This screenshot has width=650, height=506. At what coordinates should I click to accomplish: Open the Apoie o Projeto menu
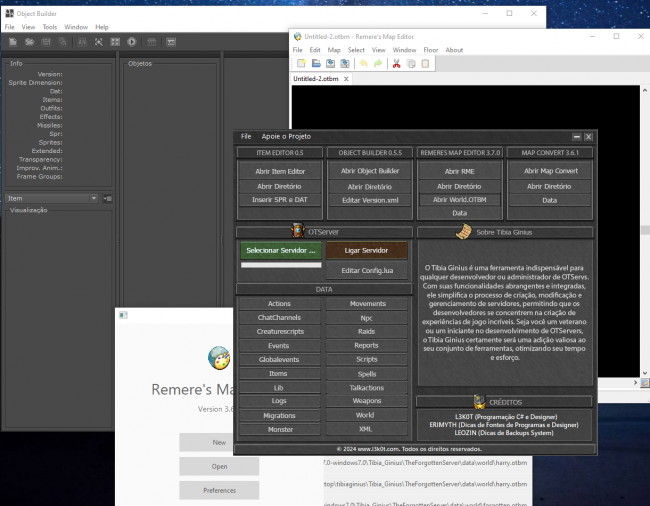(286, 136)
